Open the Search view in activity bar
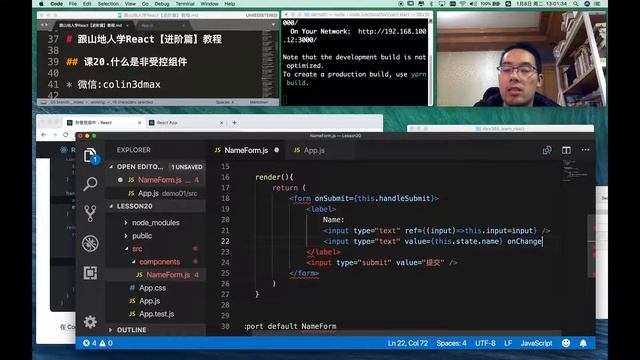640x360 pixels. tap(90, 184)
